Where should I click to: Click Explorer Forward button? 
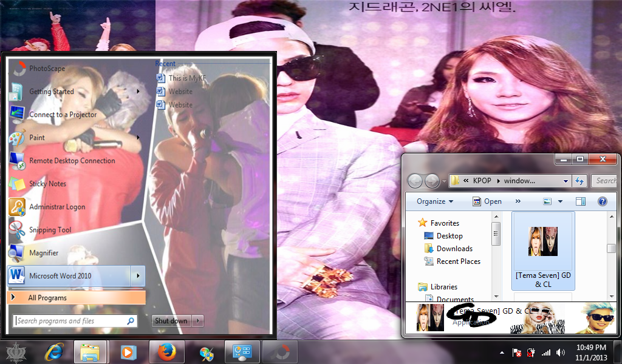[432, 181]
